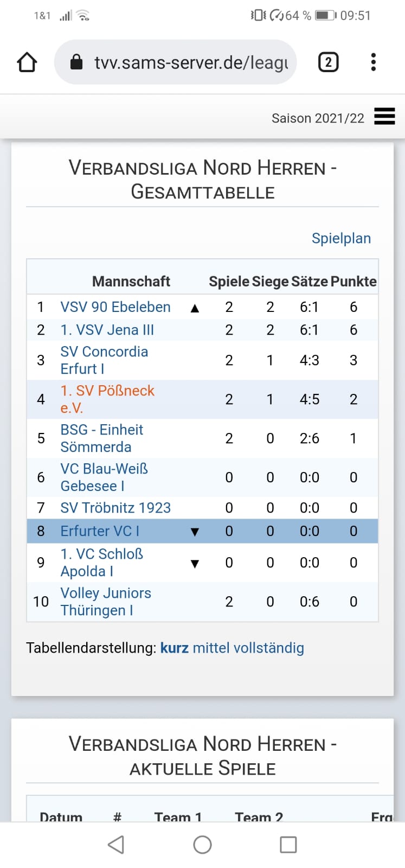Open the hamburger site menu

(x=384, y=117)
